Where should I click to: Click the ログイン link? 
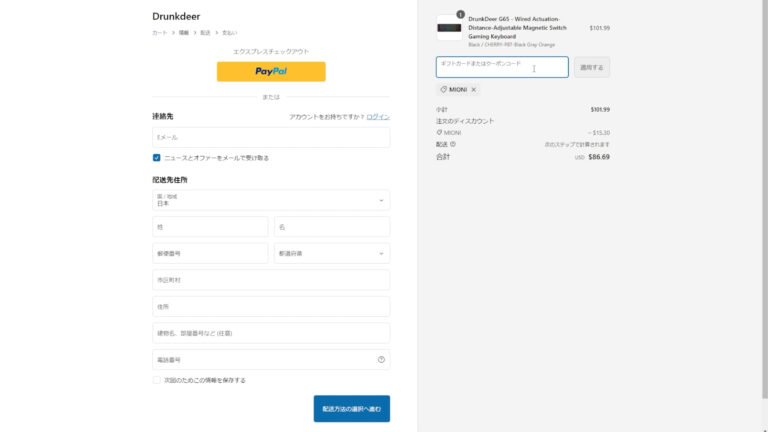378,117
